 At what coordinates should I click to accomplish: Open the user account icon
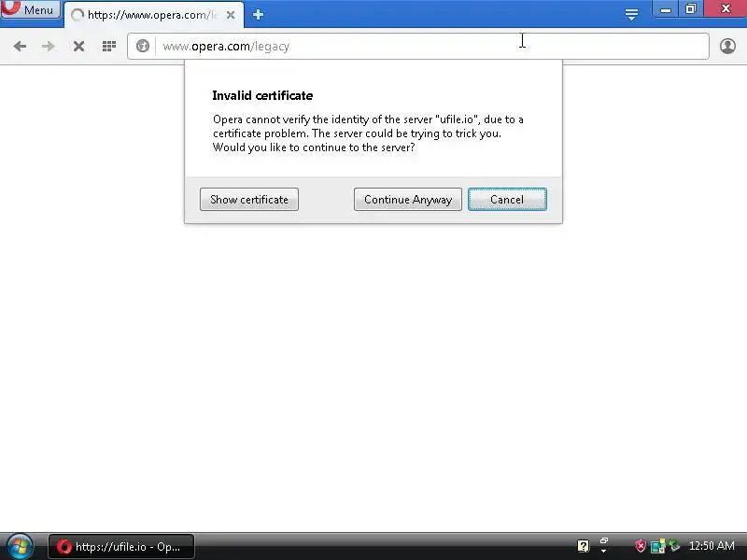(x=727, y=46)
